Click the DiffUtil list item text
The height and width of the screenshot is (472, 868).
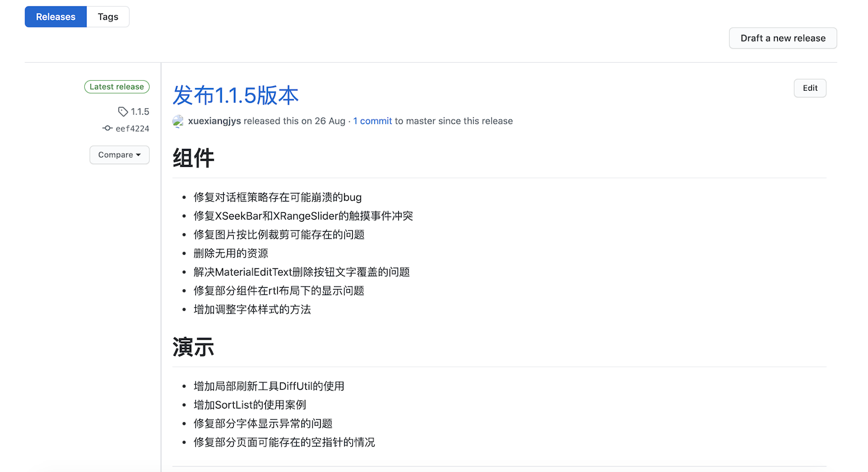pos(269,386)
